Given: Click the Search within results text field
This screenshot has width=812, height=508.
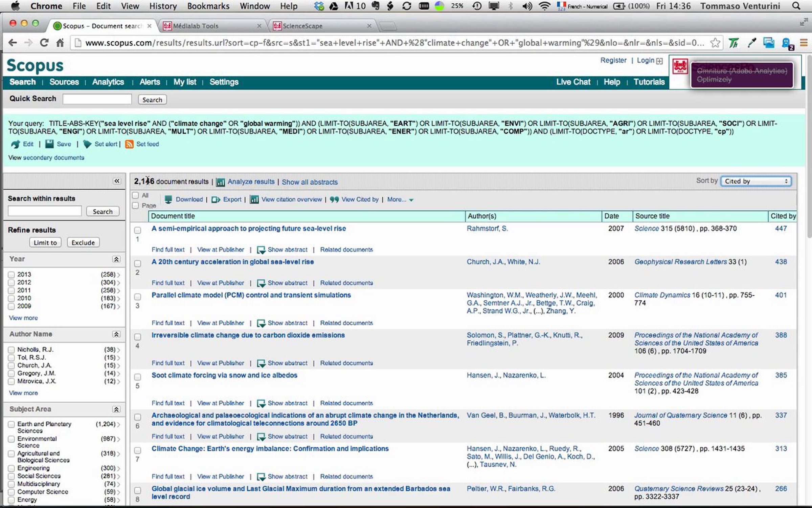Looking at the screenshot, I should click(45, 211).
